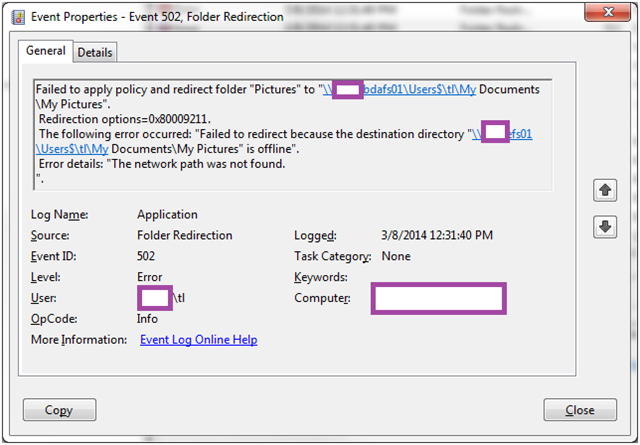Click the Level value Error

pos(149,277)
